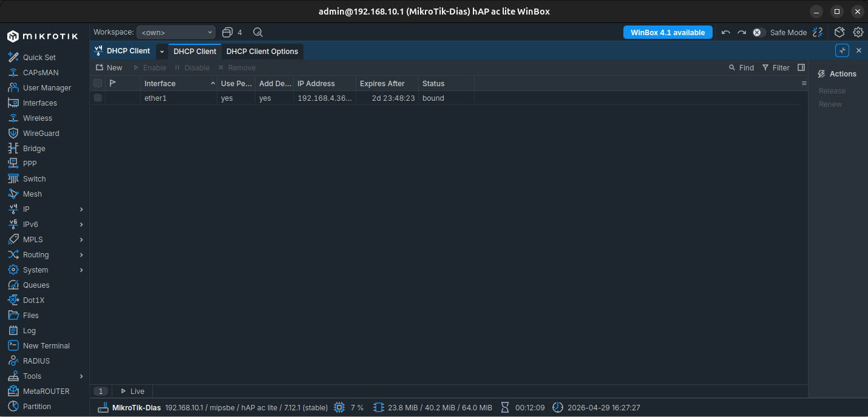Open the PPP section
This screenshot has width=868, height=417.
30,163
